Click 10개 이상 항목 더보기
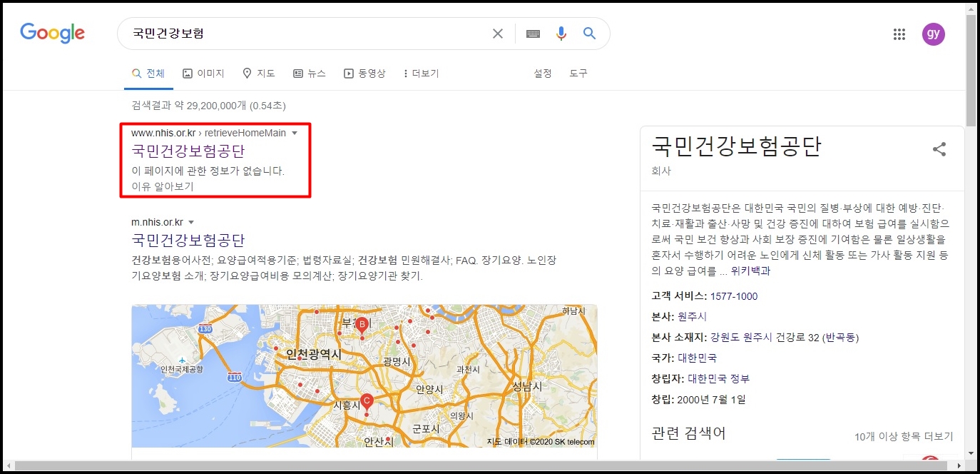The height and width of the screenshot is (474, 980). click(904, 436)
